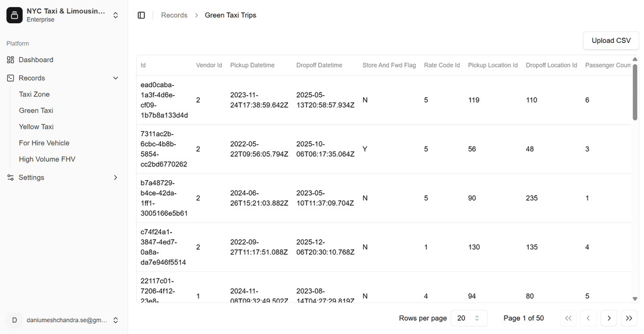This screenshot has height=334, width=644.
Task: Open Yellow Taxi records
Action: pyautogui.click(x=36, y=127)
